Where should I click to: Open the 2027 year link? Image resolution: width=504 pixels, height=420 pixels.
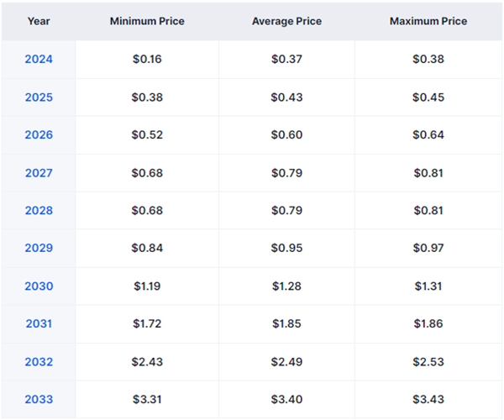pyautogui.click(x=39, y=173)
